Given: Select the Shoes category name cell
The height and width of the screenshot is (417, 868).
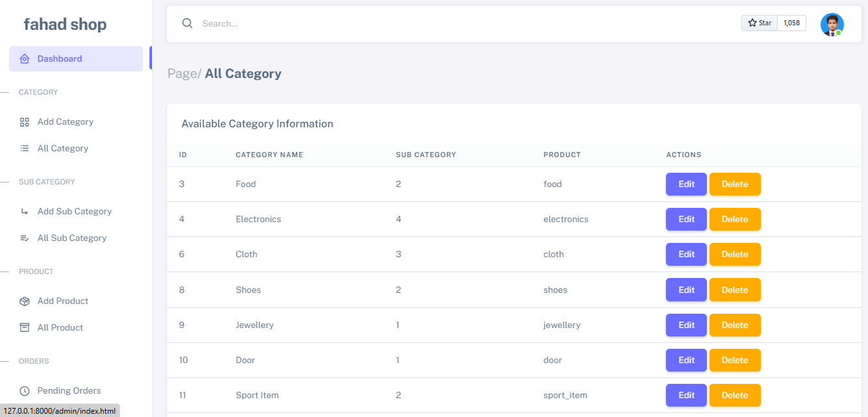Looking at the screenshot, I should [248, 290].
